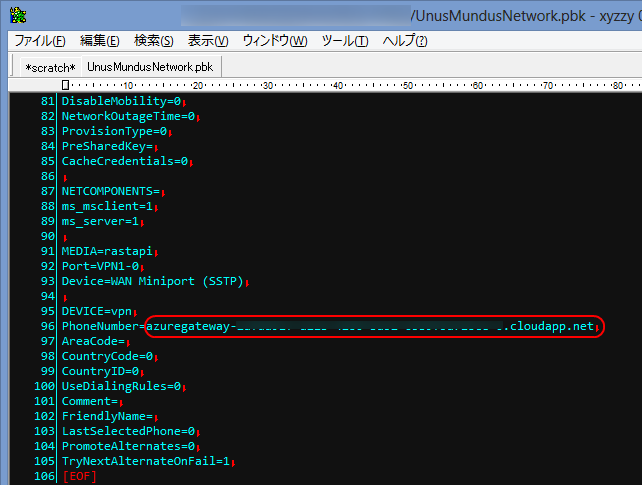Click the column ruler cursor marker
This screenshot has width=642, height=485.
coord(65,85)
